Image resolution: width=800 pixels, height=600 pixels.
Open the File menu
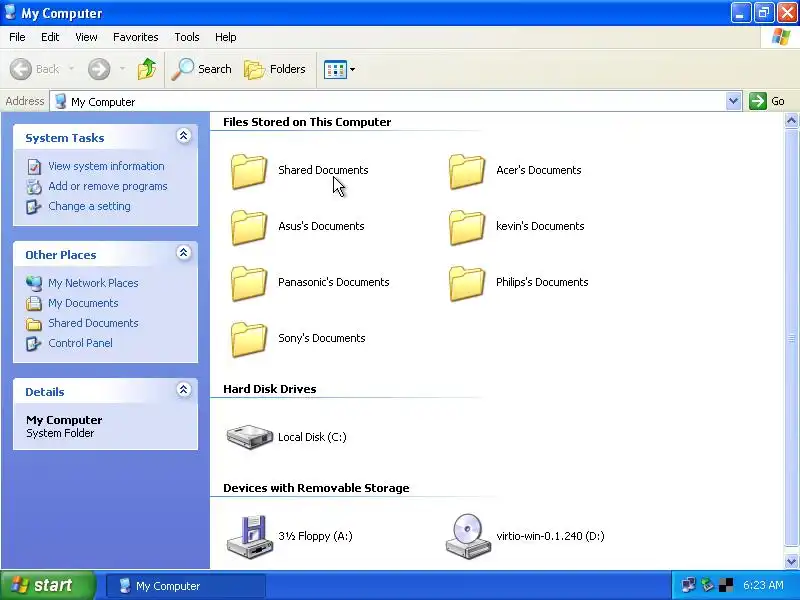click(17, 37)
